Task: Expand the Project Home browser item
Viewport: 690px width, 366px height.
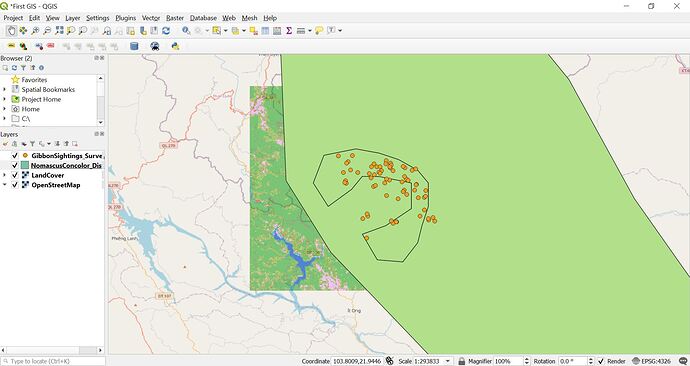Action: 5,99
